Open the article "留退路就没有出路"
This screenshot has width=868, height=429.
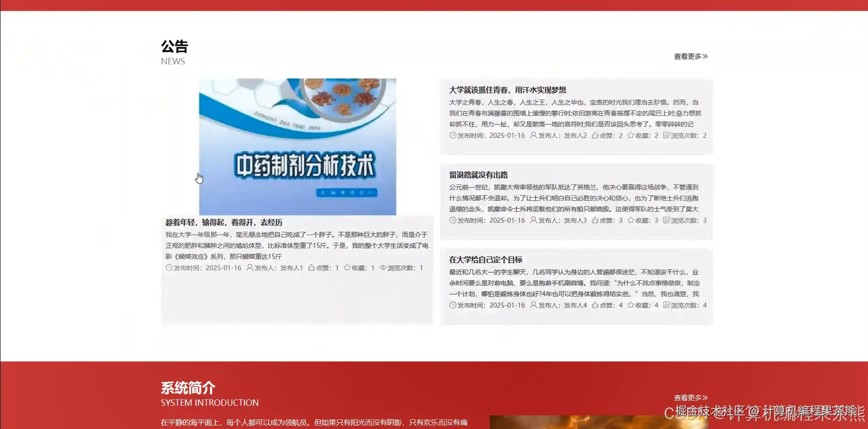(480, 175)
